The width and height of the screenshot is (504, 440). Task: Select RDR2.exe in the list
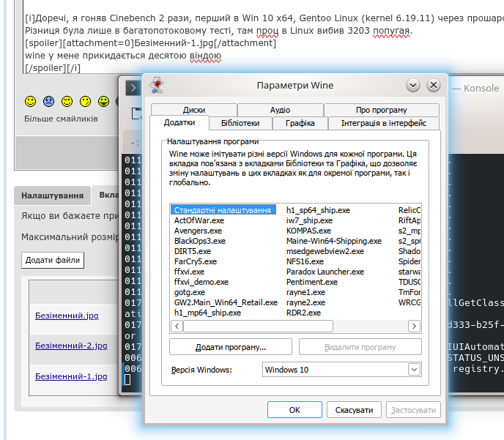(304, 313)
